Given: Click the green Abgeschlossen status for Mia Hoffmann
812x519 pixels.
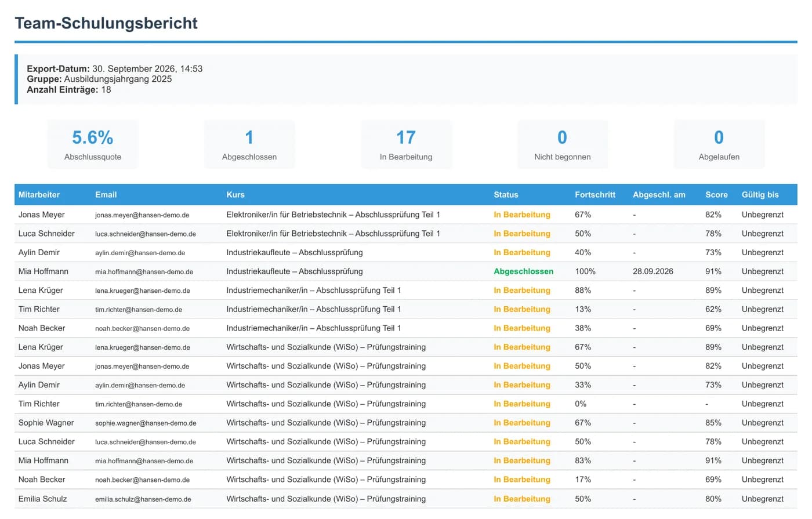Looking at the screenshot, I should coord(523,271).
